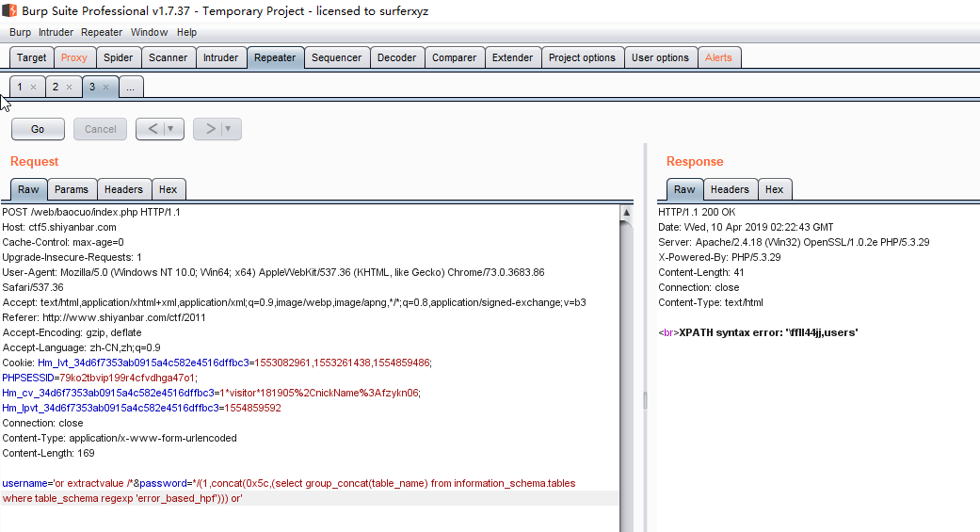Viewport: 980px width, 532px height.
Task: Close Repeater tab 3
Action: pos(105,88)
